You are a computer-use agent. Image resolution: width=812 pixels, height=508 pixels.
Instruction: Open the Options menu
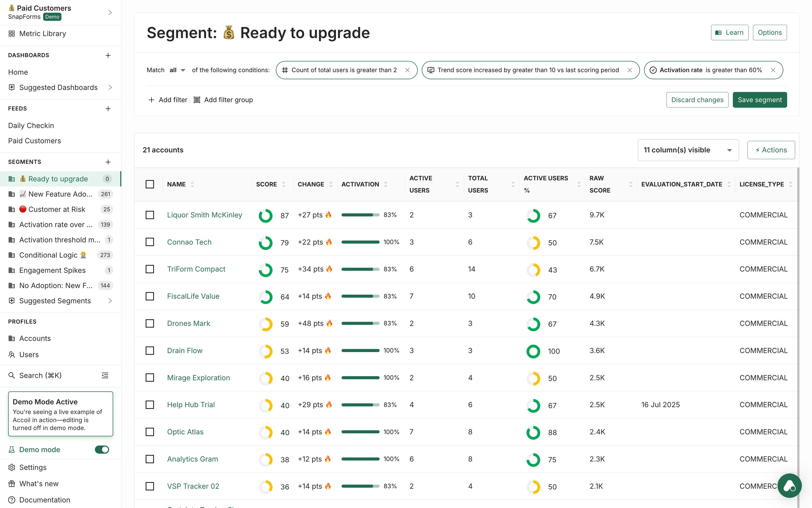coord(769,33)
